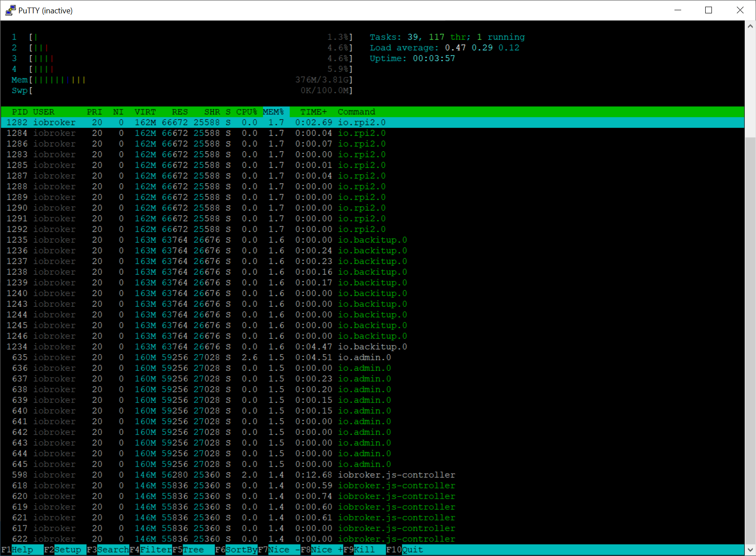Viewport: 756px width, 556px height.
Task: Click the F1 Help function label
Action: (22, 550)
